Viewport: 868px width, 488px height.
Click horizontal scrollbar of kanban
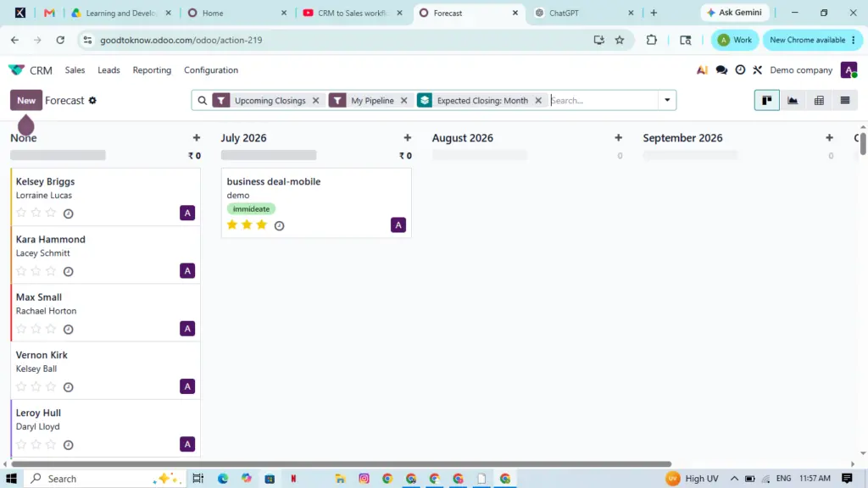(x=341, y=464)
